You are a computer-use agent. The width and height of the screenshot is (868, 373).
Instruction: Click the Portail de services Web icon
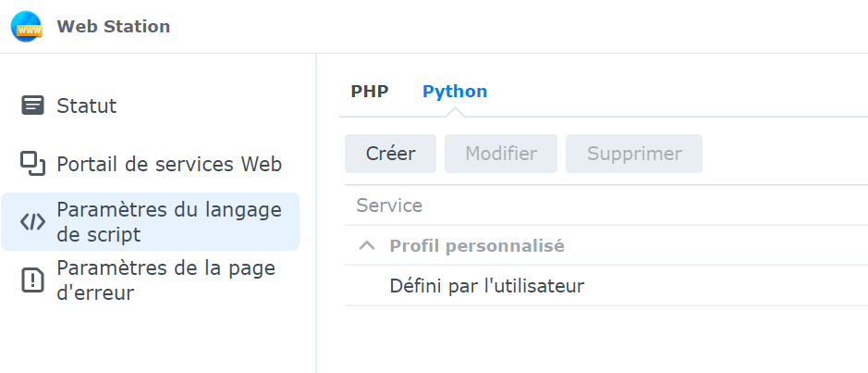(x=32, y=164)
